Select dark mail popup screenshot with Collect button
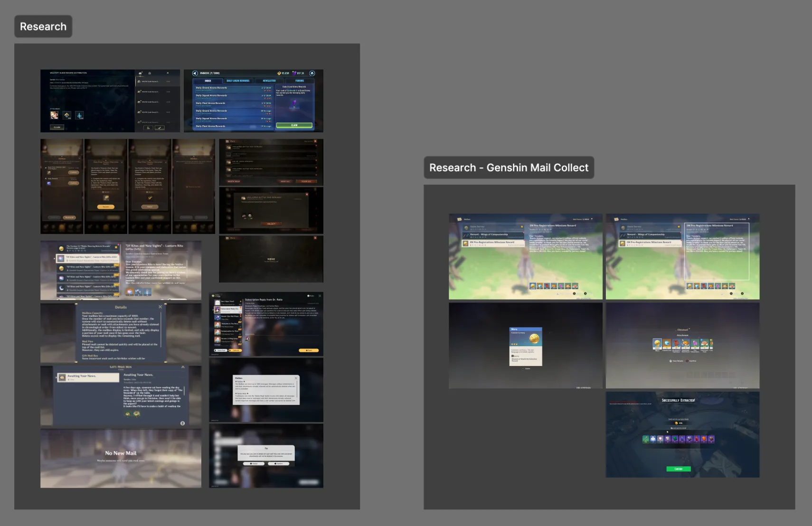812x526 pixels. (271, 210)
